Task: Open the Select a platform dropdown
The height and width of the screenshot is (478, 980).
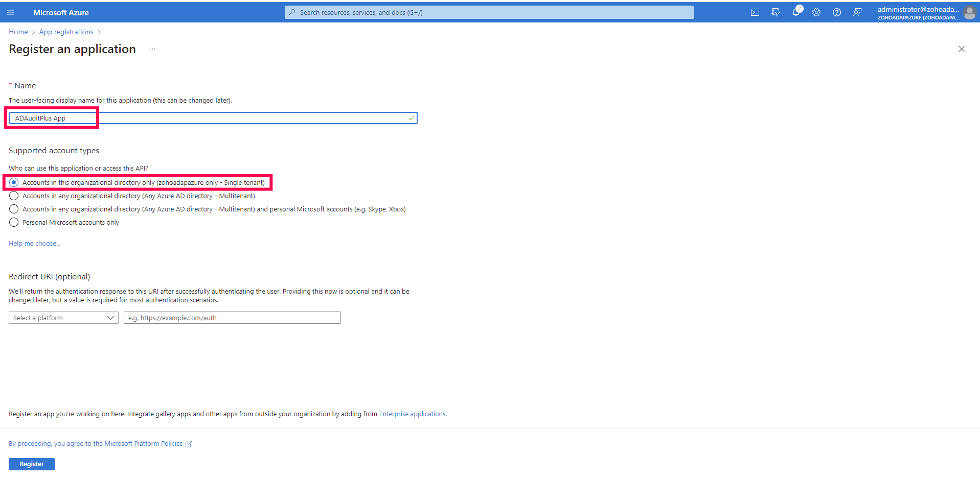Action: coord(63,317)
